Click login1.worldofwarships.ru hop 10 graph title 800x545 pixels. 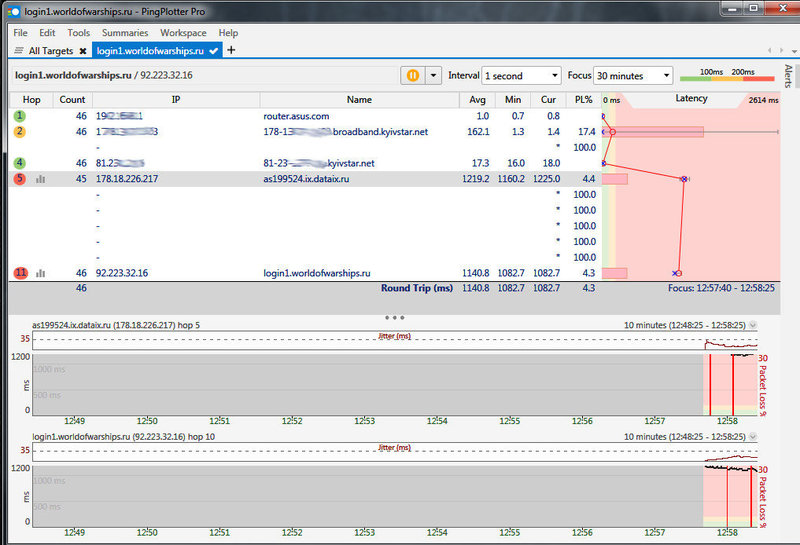(x=123, y=437)
